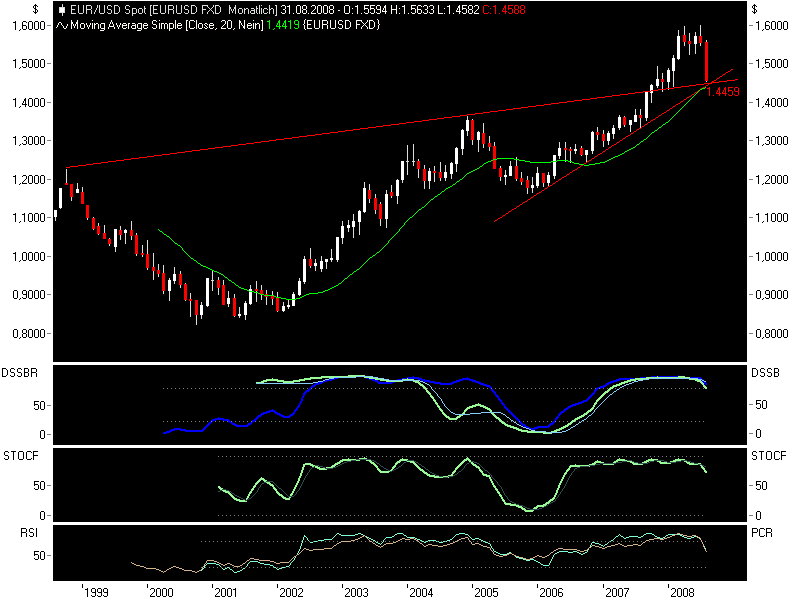Click the DSSBR indicator label
Screen dimensions: 800x600
(x=19, y=373)
